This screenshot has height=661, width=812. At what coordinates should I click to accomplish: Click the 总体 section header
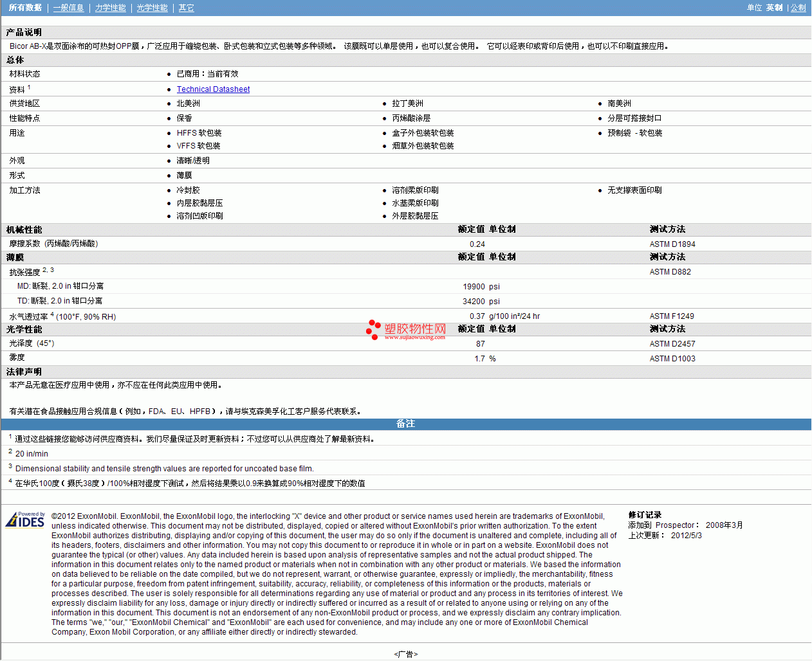tap(15, 60)
